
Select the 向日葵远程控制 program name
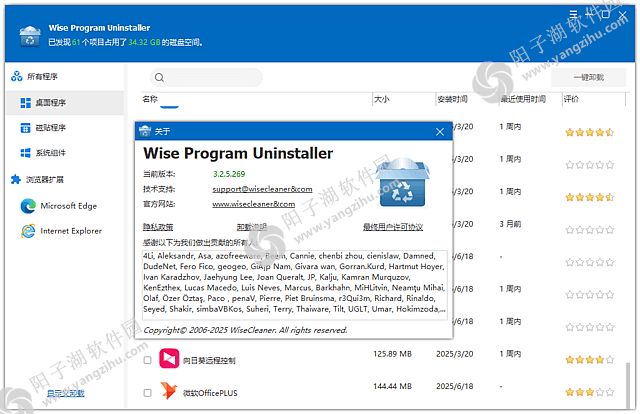pos(209,361)
